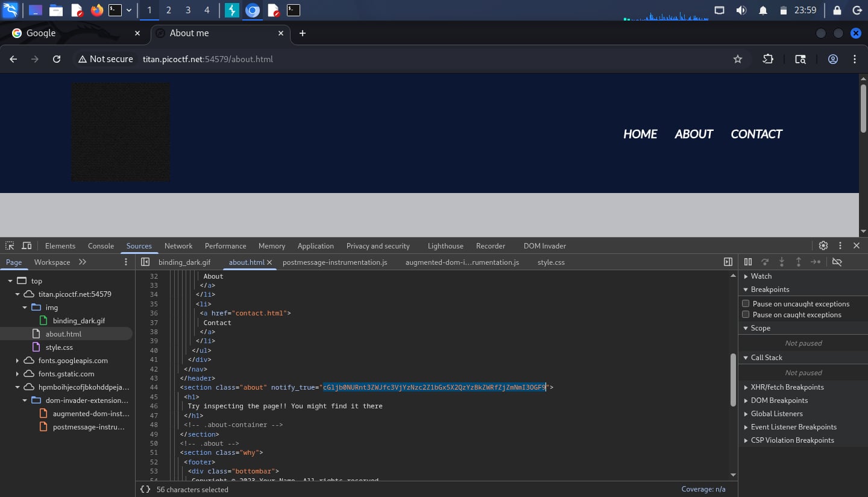Open the style.css file tab

point(551,262)
